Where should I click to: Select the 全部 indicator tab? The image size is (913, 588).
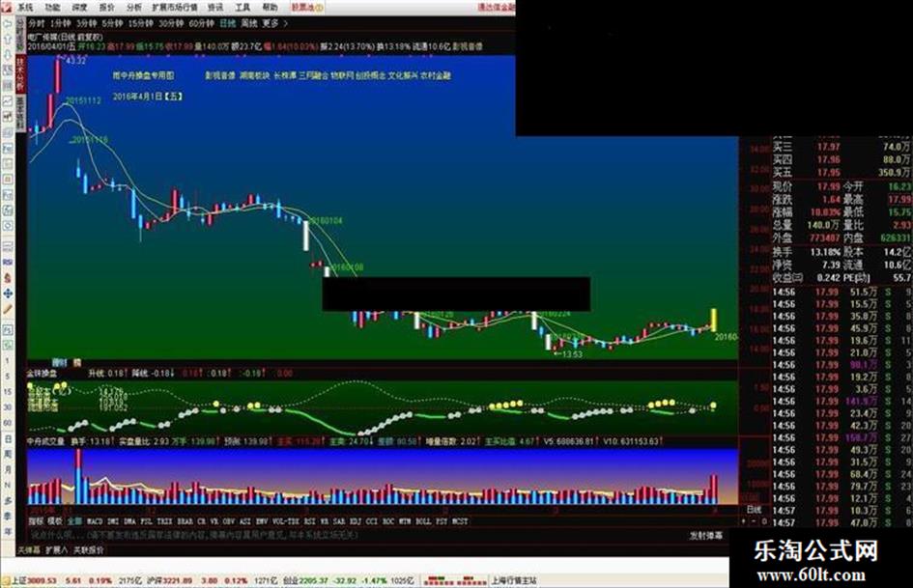coord(74,521)
